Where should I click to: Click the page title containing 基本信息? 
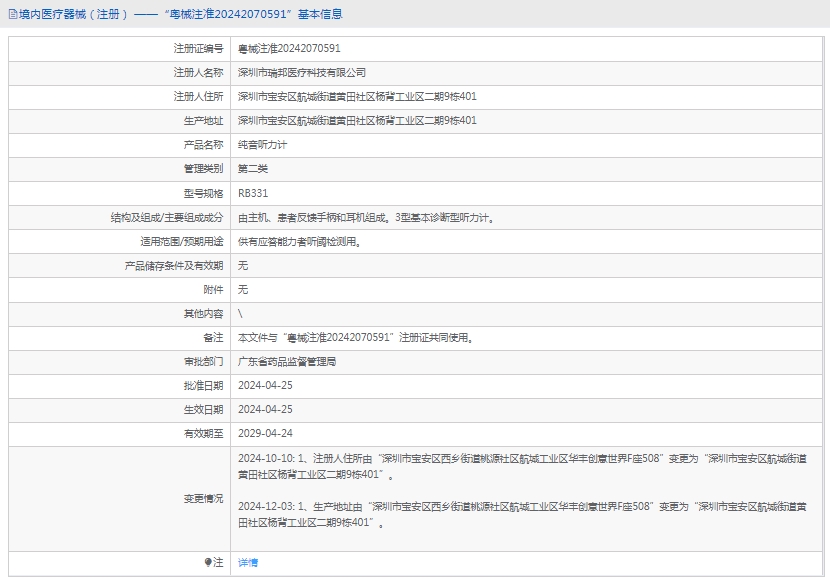(x=180, y=14)
